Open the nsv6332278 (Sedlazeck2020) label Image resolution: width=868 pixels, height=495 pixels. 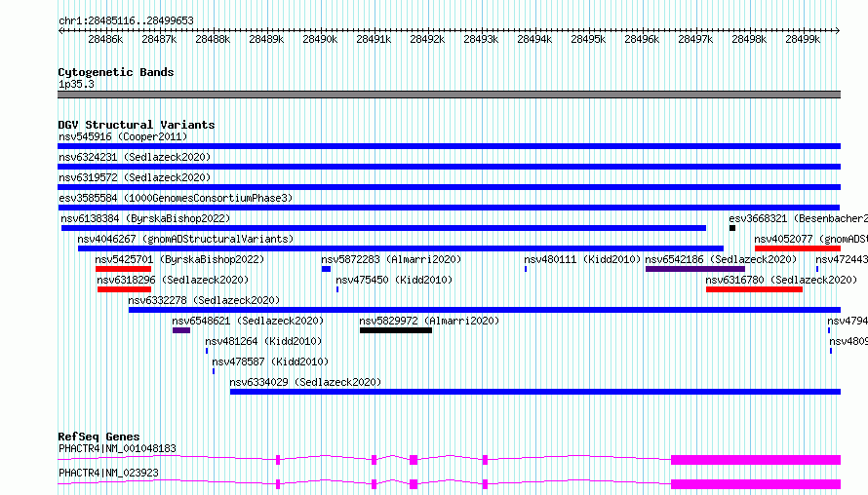click(x=204, y=300)
